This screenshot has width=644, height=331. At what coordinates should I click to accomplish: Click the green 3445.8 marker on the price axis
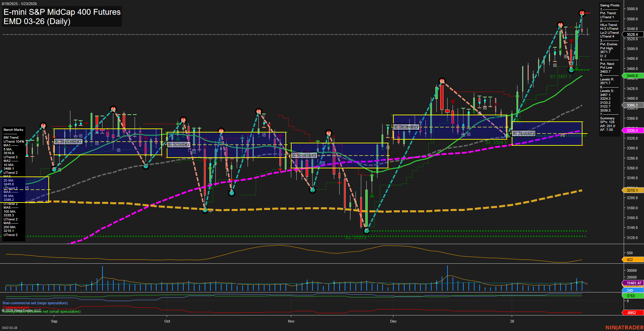(x=632, y=76)
